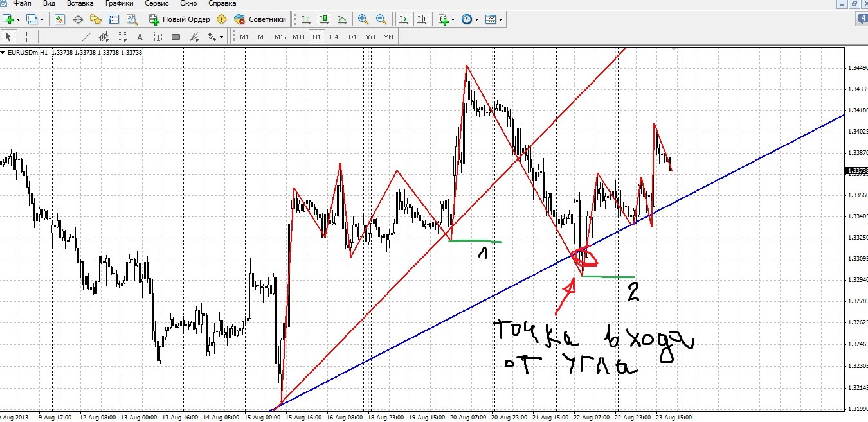Switch timeframe to M5
The height and width of the screenshot is (422, 868).
[x=262, y=37]
